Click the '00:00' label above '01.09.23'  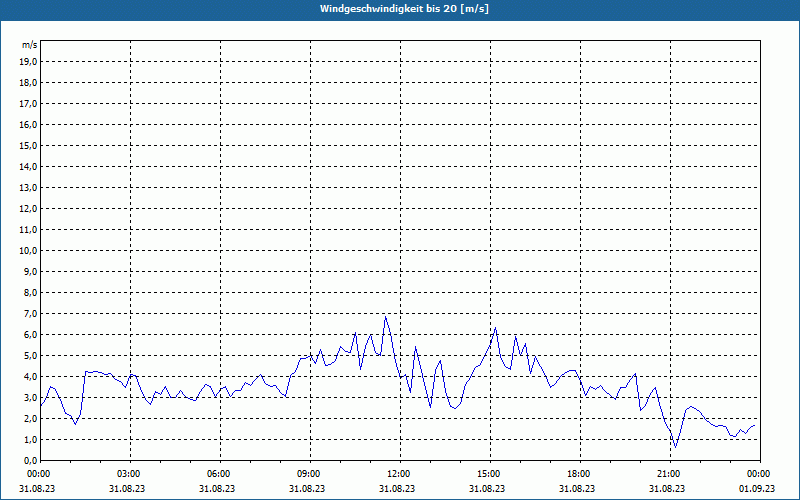[x=760, y=474]
